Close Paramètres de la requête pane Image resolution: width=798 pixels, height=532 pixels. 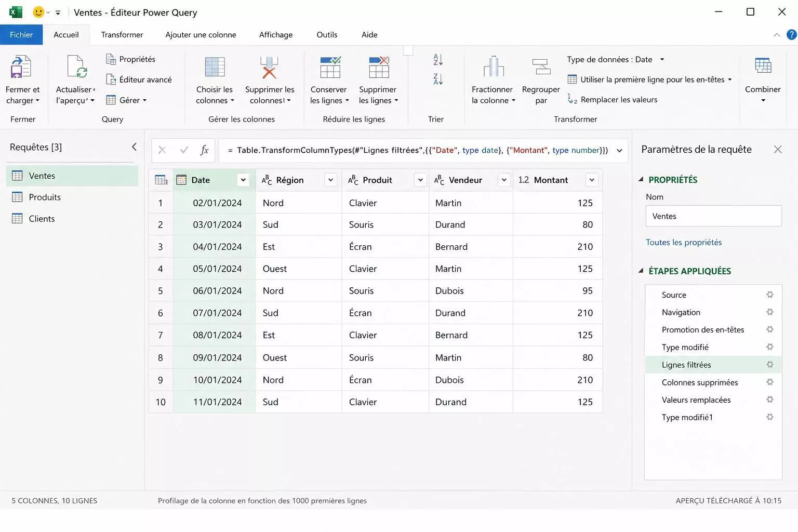778,150
